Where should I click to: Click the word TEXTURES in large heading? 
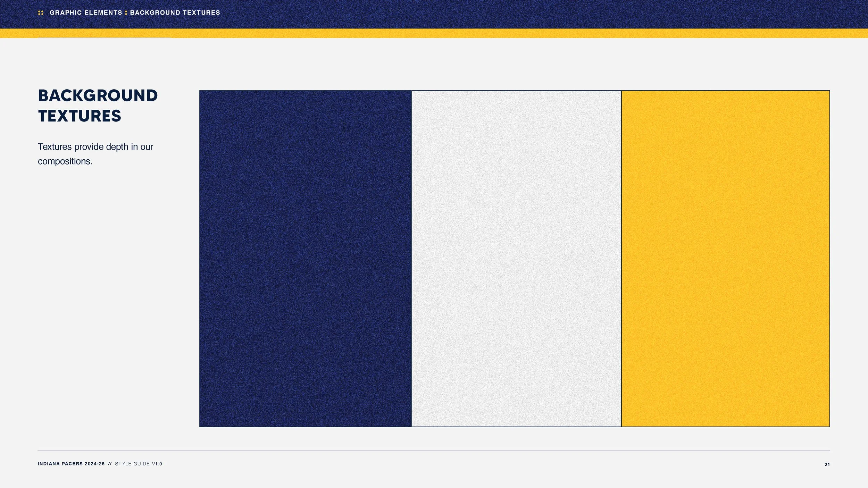[x=80, y=116]
